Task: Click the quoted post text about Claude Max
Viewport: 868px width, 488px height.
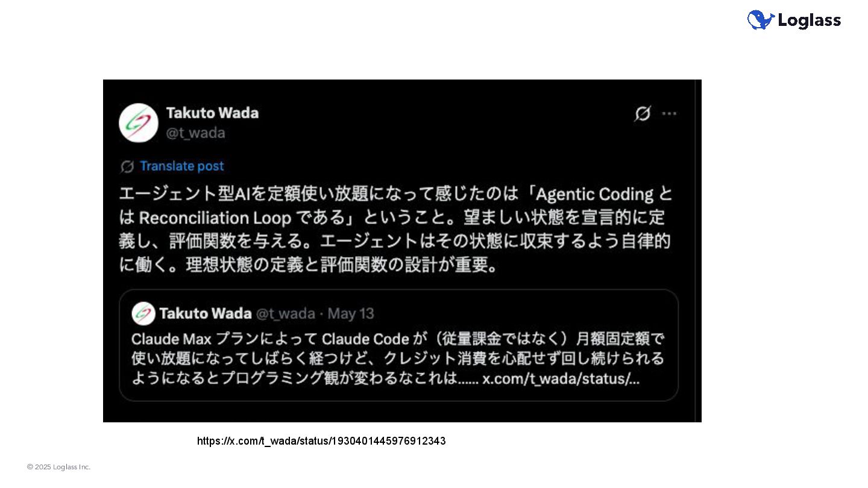Action: point(398,359)
